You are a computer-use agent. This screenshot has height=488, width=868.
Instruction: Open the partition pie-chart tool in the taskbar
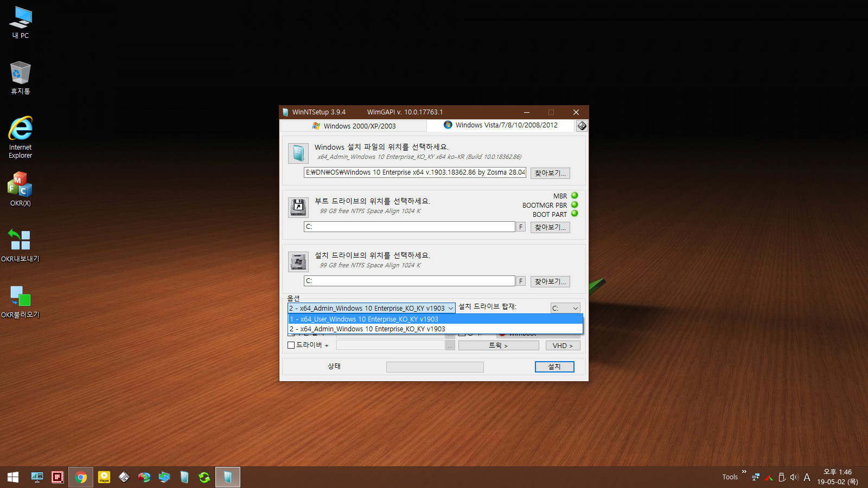(144, 477)
